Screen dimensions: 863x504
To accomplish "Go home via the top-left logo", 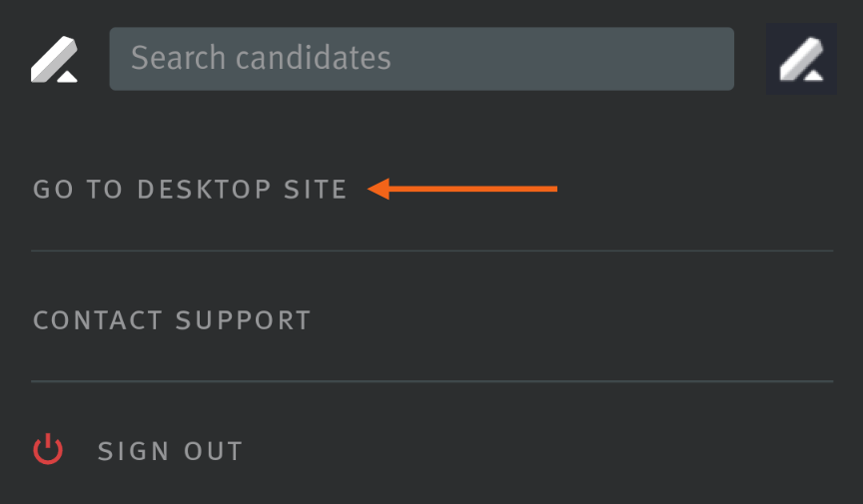I will (x=54, y=60).
